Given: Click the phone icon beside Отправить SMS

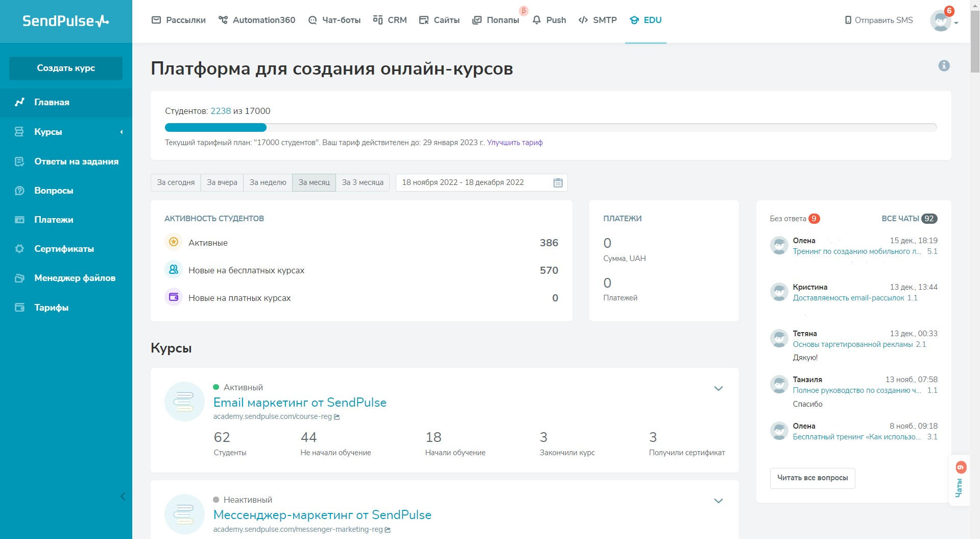Looking at the screenshot, I should [848, 20].
